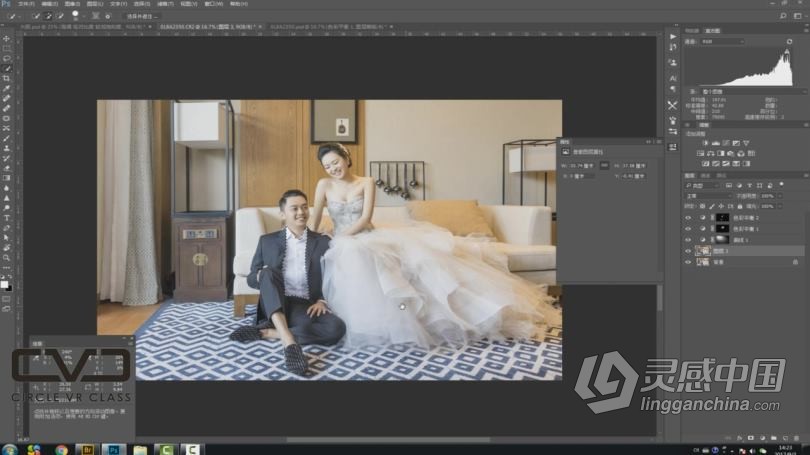Open the 滤镜(T) menu

point(165,4)
